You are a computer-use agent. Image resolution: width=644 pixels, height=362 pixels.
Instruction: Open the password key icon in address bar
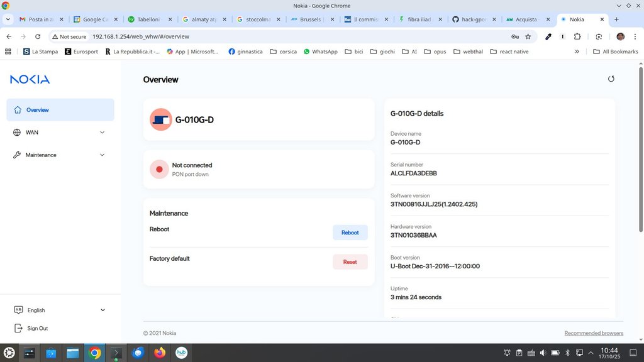point(515,36)
